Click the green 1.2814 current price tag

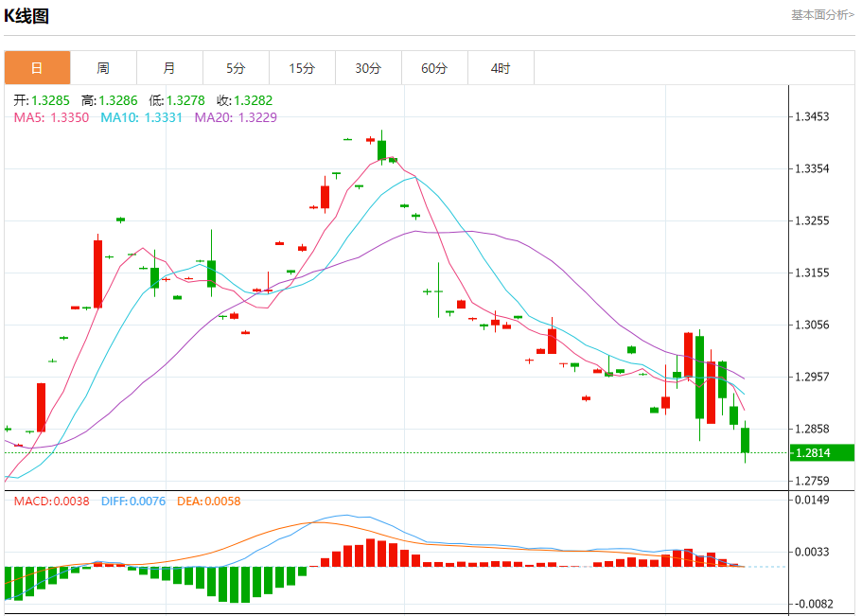822,453
